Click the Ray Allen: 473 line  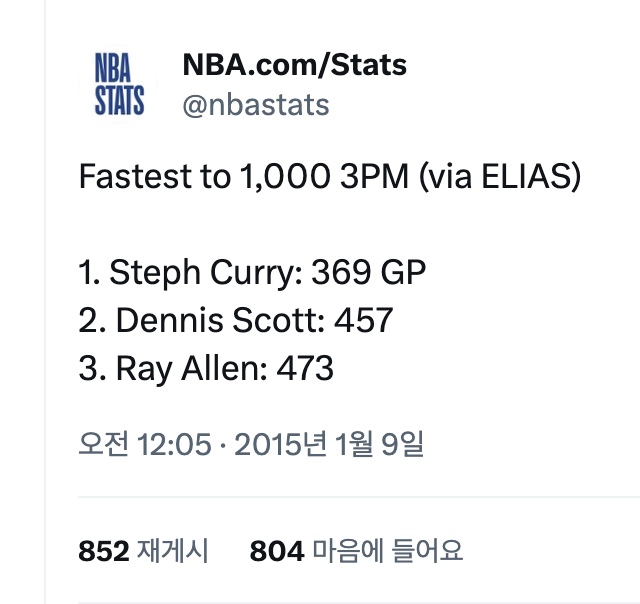point(205,369)
